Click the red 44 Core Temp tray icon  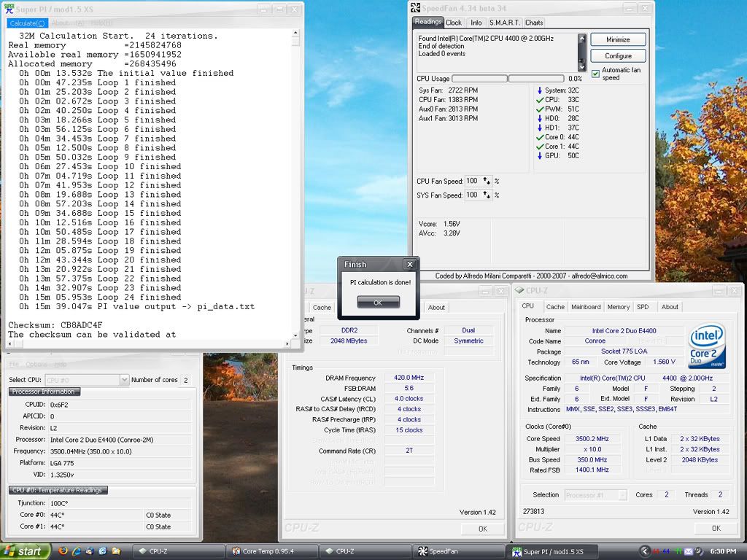click(657, 551)
